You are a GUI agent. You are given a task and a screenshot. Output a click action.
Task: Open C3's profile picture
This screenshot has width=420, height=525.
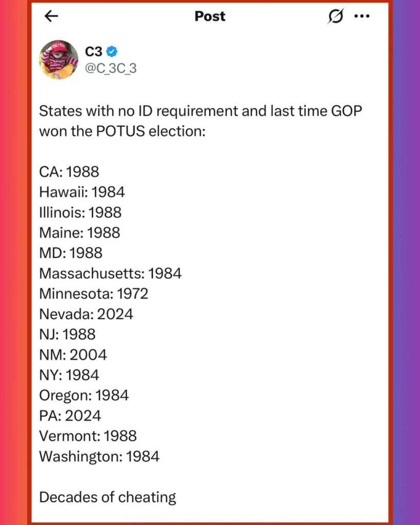[x=58, y=59]
